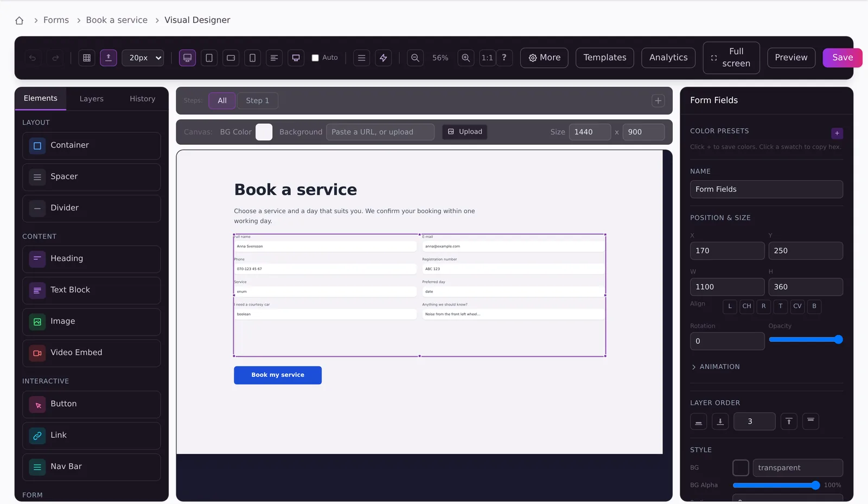Align the element left with L
Image resolution: width=868 pixels, height=504 pixels.
pyautogui.click(x=730, y=307)
